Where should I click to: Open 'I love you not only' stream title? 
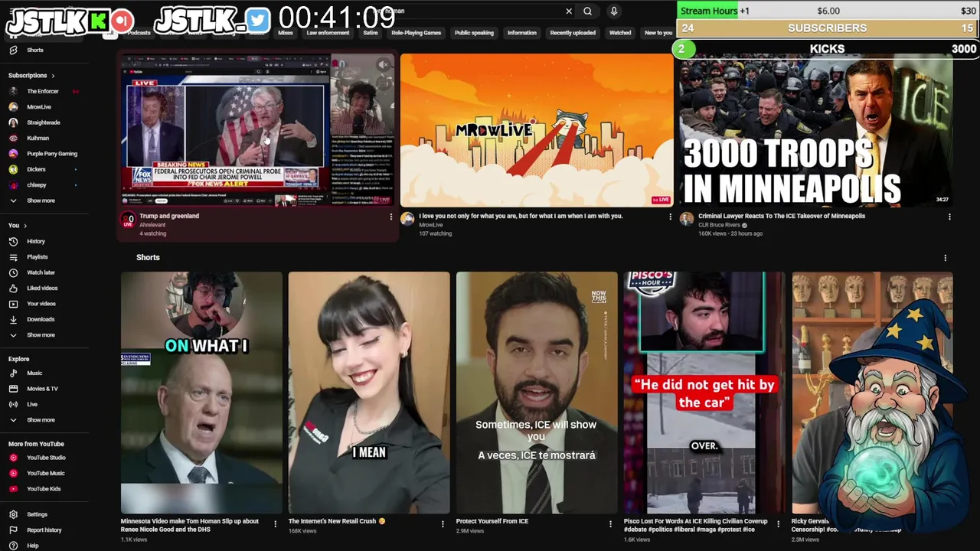(x=521, y=216)
